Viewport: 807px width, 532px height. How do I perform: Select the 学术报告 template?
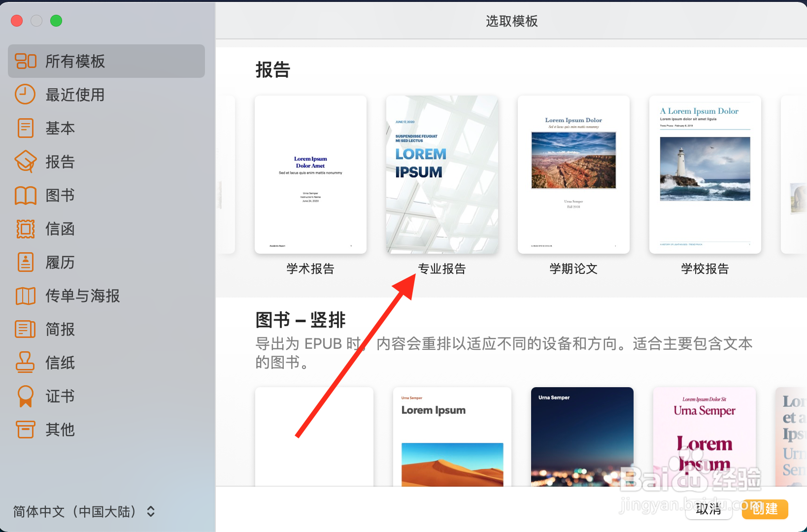point(310,174)
